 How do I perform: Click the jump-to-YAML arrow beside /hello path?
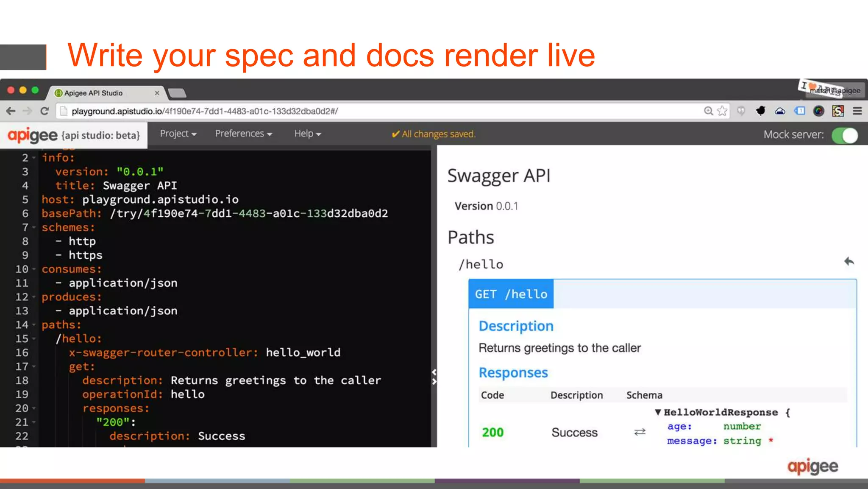coord(849,261)
